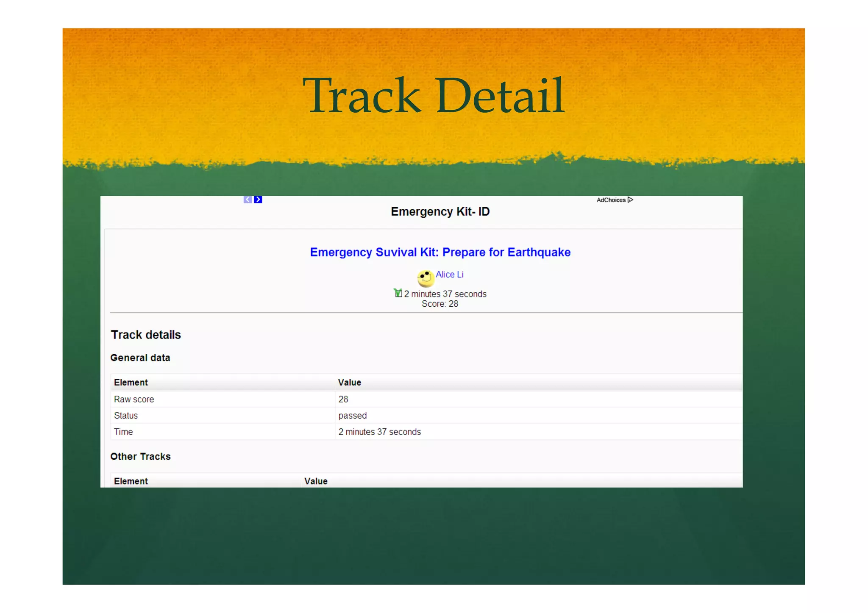Click Alice Li's smiley avatar

(x=426, y=278)
